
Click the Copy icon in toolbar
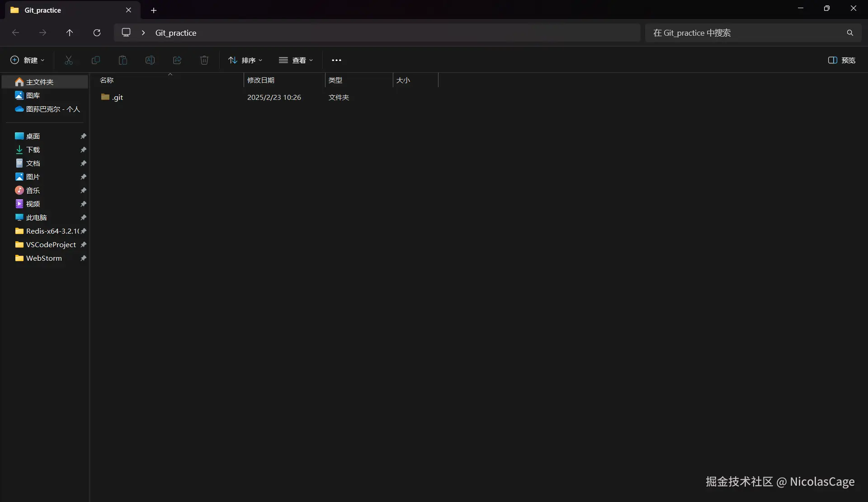[96, 60]
